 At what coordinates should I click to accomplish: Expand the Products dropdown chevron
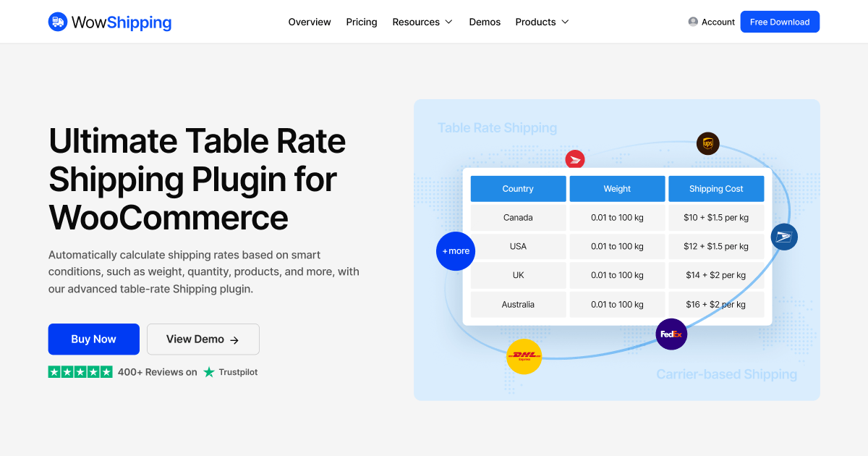click(x=565, y=22)
